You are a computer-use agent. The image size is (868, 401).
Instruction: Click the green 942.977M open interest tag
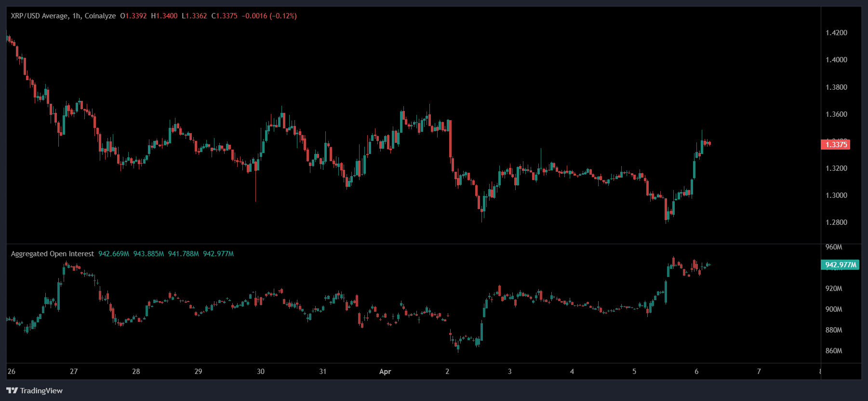click(x=840, y=265)
